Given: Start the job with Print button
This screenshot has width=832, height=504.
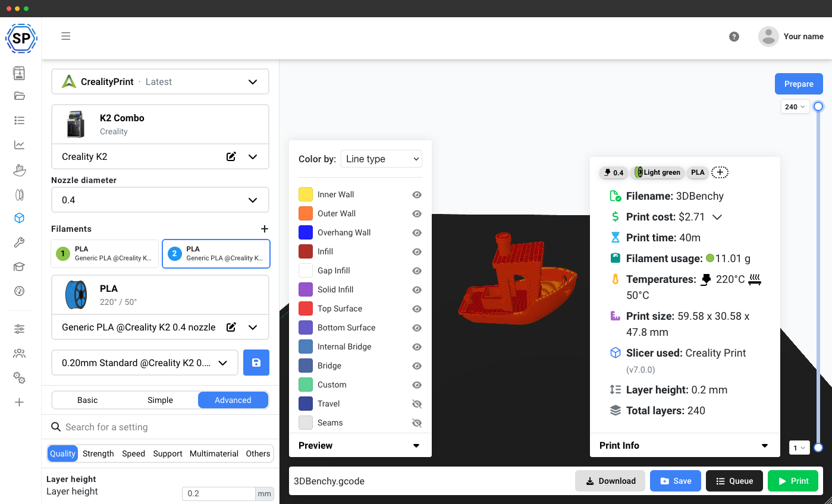Looking at the screenshot, I should (793, 481).
